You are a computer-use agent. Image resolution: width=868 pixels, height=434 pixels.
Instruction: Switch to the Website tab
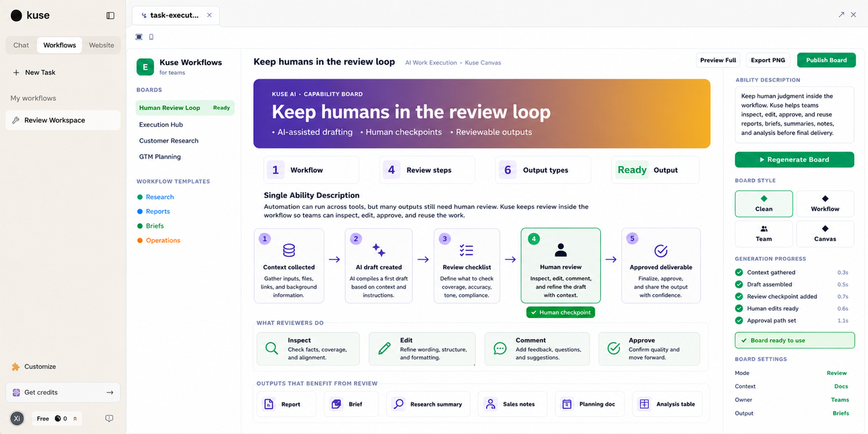(101, 45)
